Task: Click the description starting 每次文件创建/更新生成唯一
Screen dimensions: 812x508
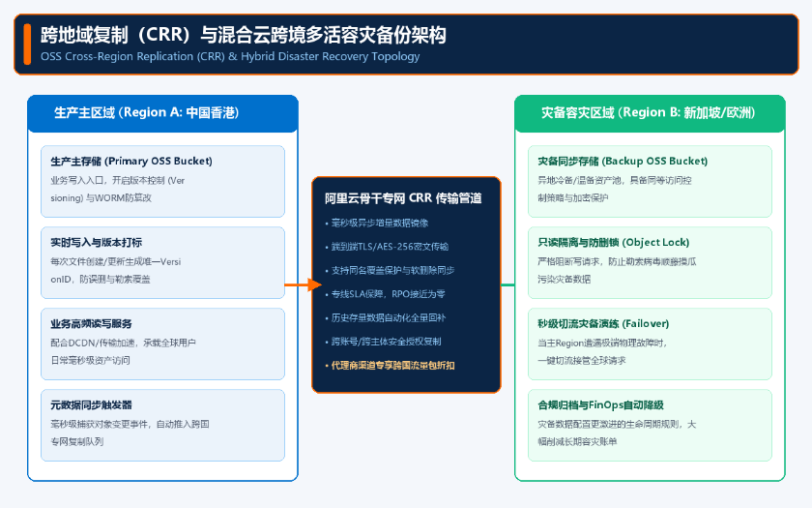Action: tap(115, 271)
